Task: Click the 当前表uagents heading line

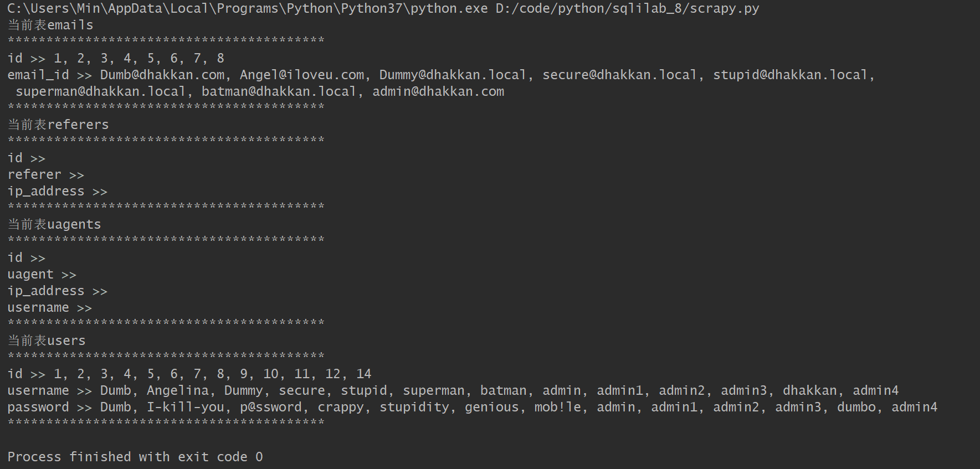Action: point(54,224)
